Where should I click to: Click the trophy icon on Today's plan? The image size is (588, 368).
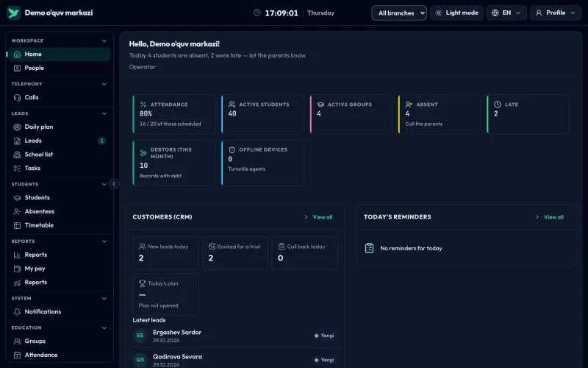[142, 283]
